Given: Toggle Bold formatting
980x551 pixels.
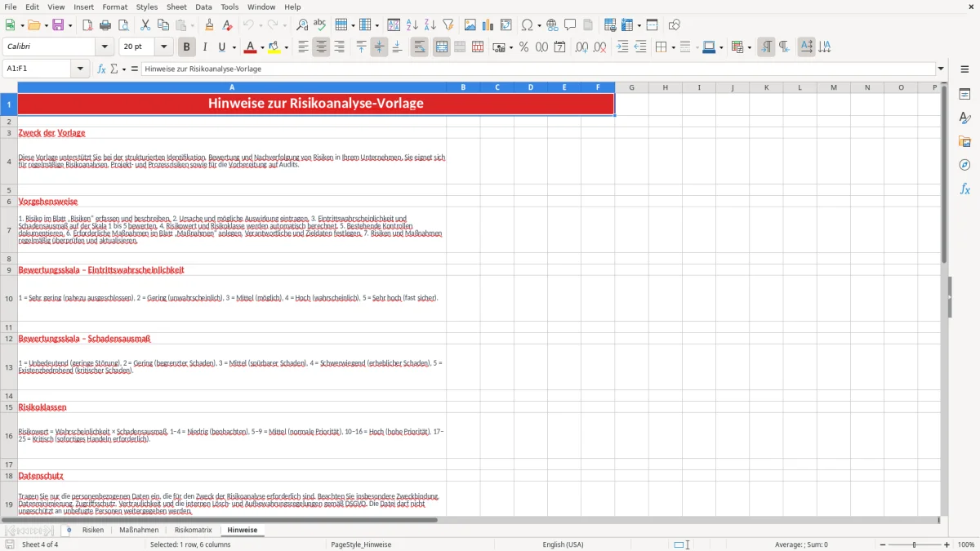Looking at the screenshot, I should click(x=186, y=47).
